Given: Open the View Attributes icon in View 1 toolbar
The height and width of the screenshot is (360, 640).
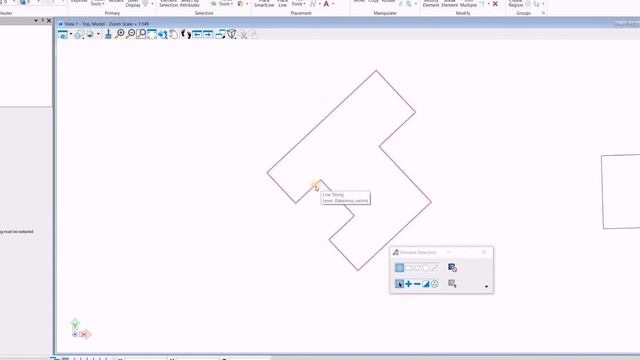Looking at the screenshot, I should pyautogui.click(x=63, y=35).
